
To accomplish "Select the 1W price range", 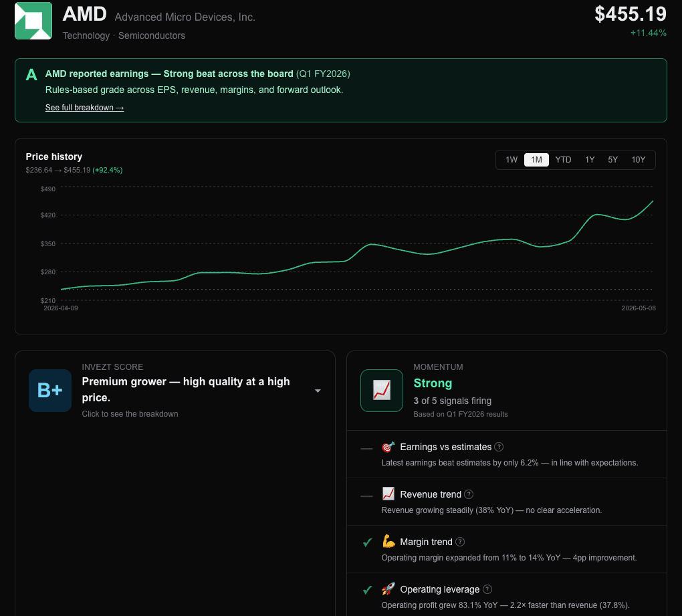I will point(511,160).
